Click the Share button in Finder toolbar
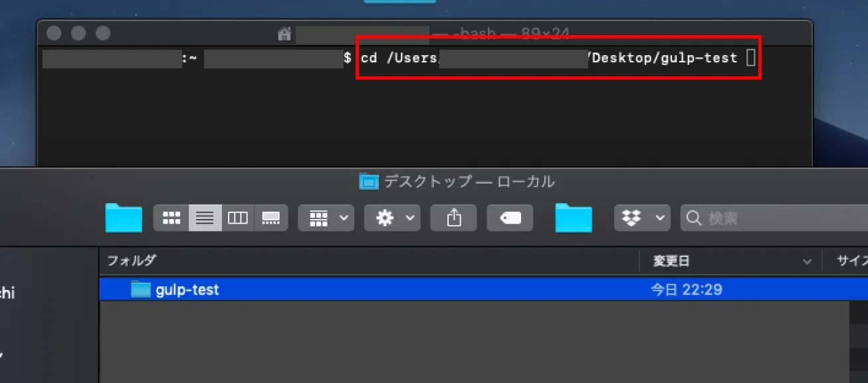 click(454, 218)
